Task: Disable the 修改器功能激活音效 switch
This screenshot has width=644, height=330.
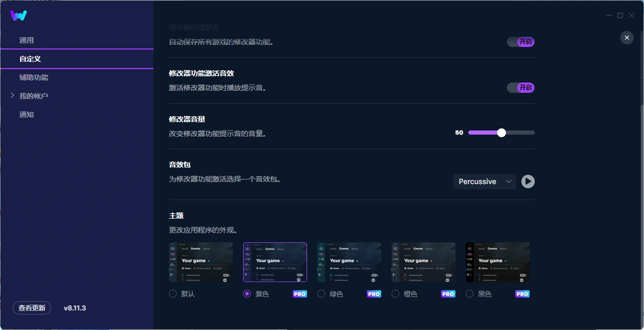Action: pyautogui.click(x=520, y=88)
